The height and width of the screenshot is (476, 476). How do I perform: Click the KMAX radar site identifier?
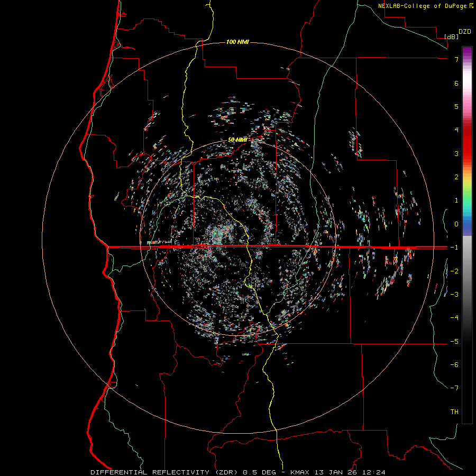coord(301,472)
